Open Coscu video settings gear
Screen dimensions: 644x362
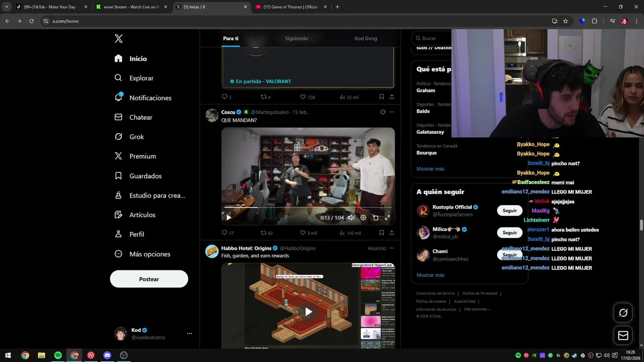tap(363, 218)
